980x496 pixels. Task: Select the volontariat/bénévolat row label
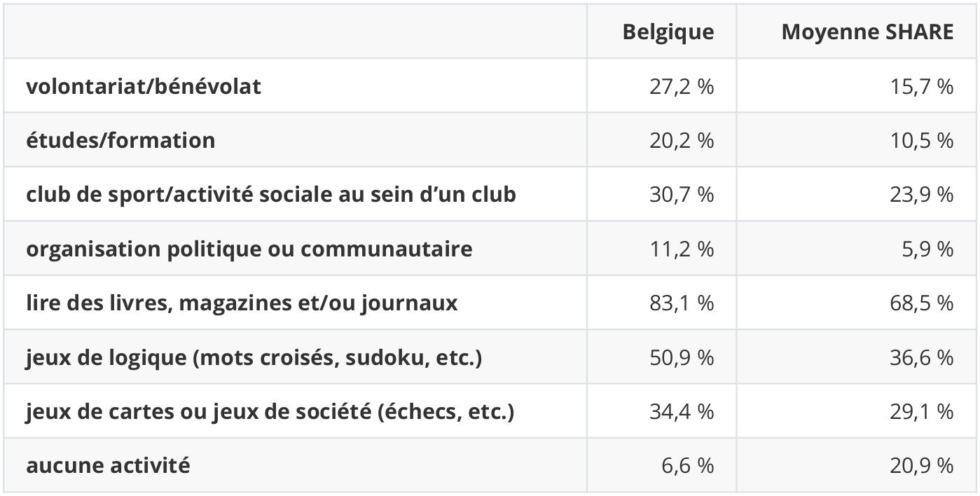point(144,86)
